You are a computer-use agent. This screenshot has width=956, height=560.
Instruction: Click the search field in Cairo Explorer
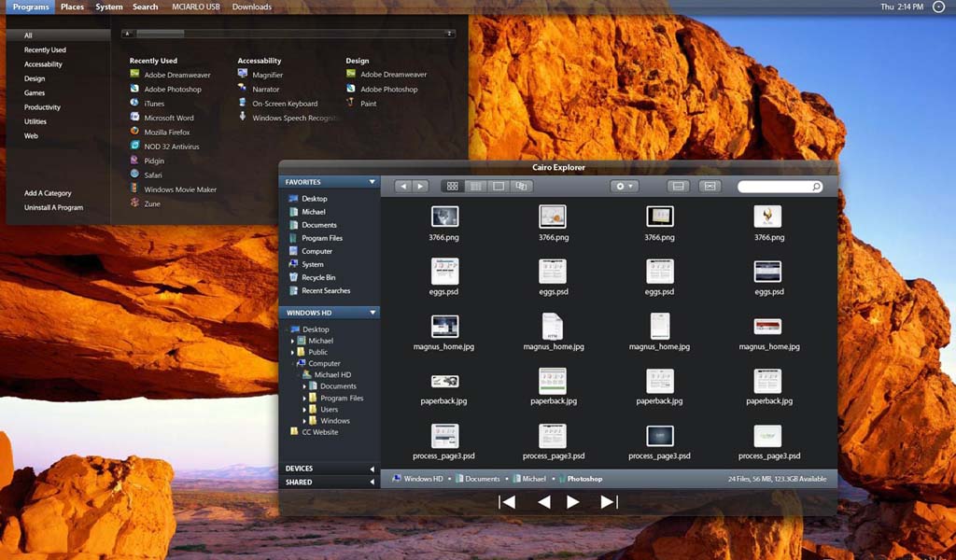point(775,187)
